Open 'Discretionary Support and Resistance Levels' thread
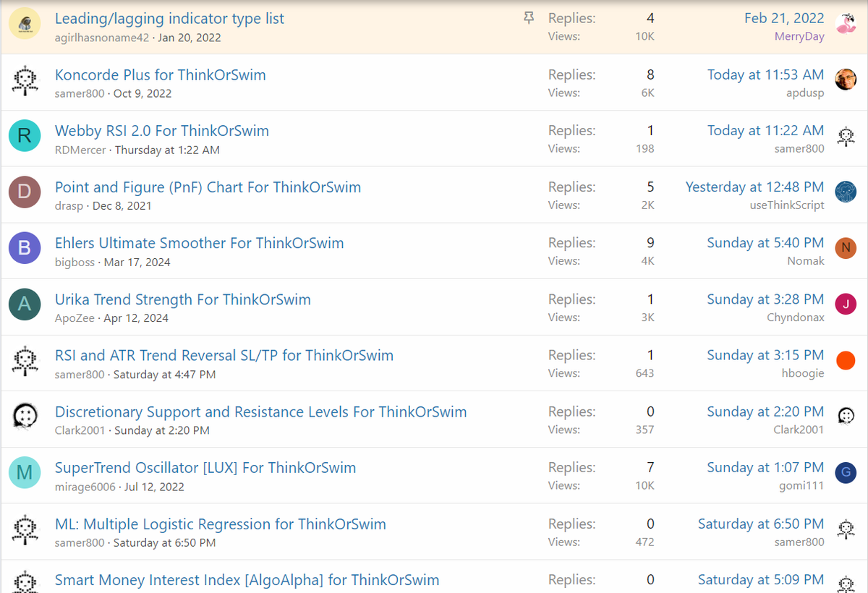This screenshot has height=593, width=868. pyautogui.click(x=261, y=411)
